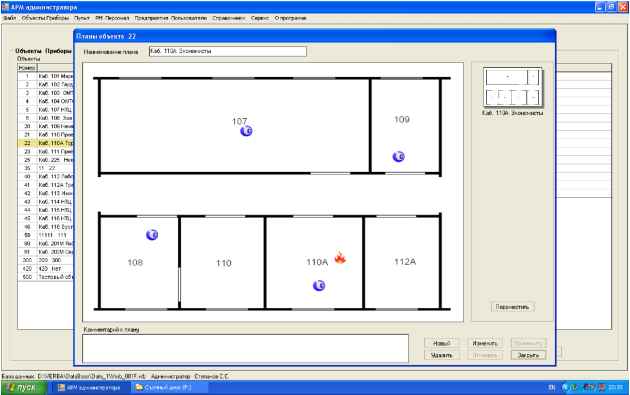
Task: Select the sensor icon in room 108
Action: pos(152,235)
